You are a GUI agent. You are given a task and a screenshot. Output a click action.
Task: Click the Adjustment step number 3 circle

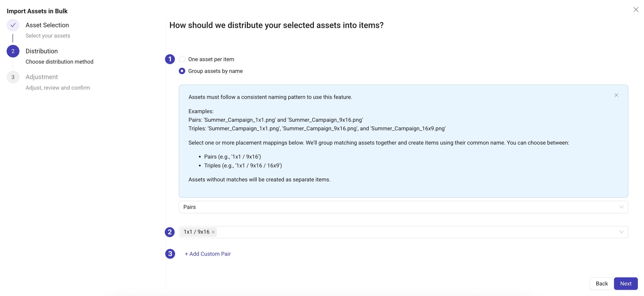click(13, 77)
